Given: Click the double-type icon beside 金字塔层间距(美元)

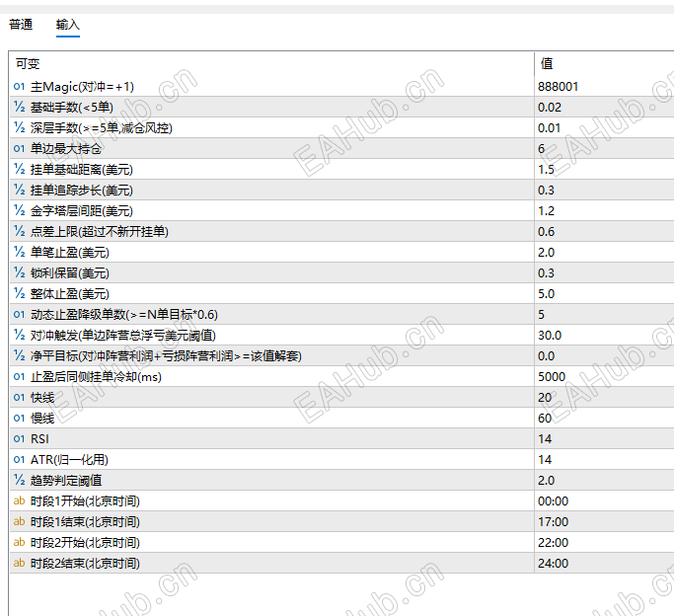Looking at the screenshot, I should [x=20, y=210].
